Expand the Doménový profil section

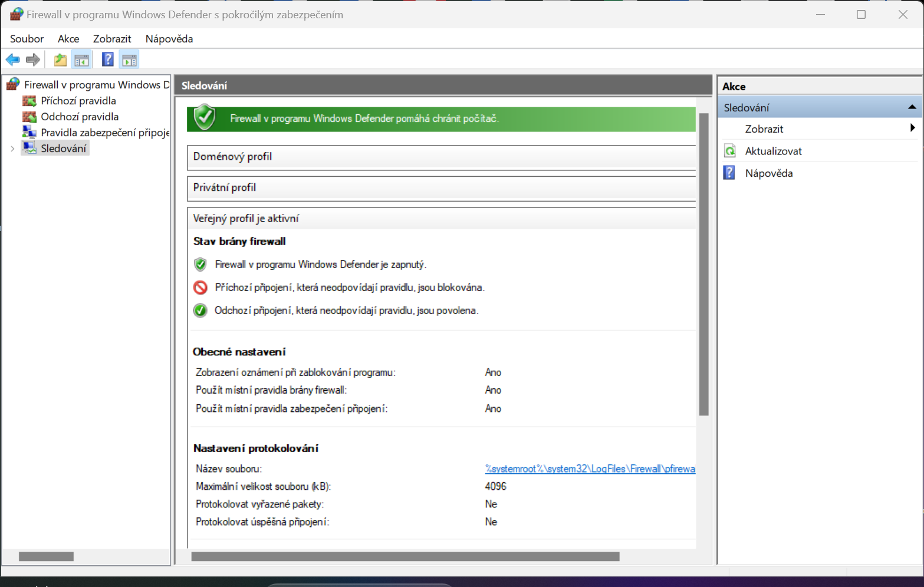(441, 157)
